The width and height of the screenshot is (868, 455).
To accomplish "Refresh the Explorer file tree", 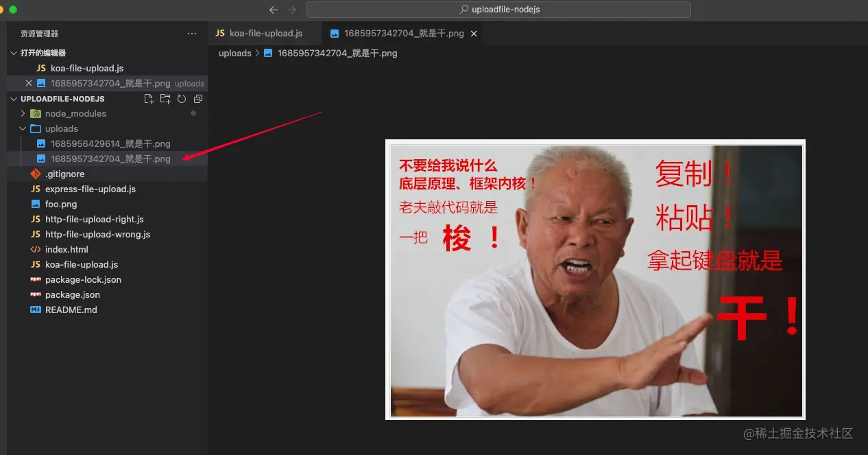I will pyautogui.click(x=181, y=98).
